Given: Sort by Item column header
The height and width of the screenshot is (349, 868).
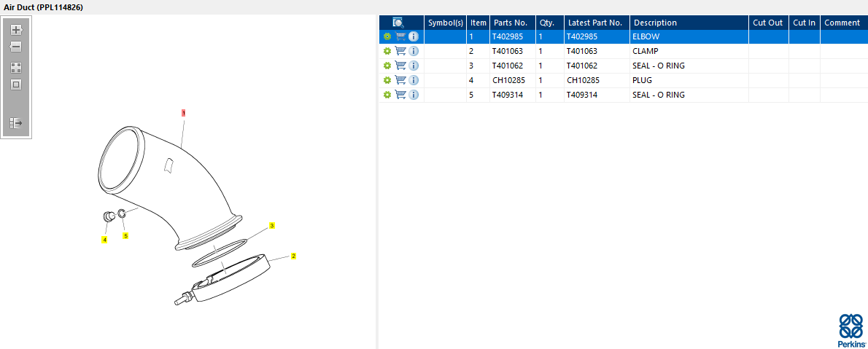Looking at the screenshot, I should [x=478, y=23].
